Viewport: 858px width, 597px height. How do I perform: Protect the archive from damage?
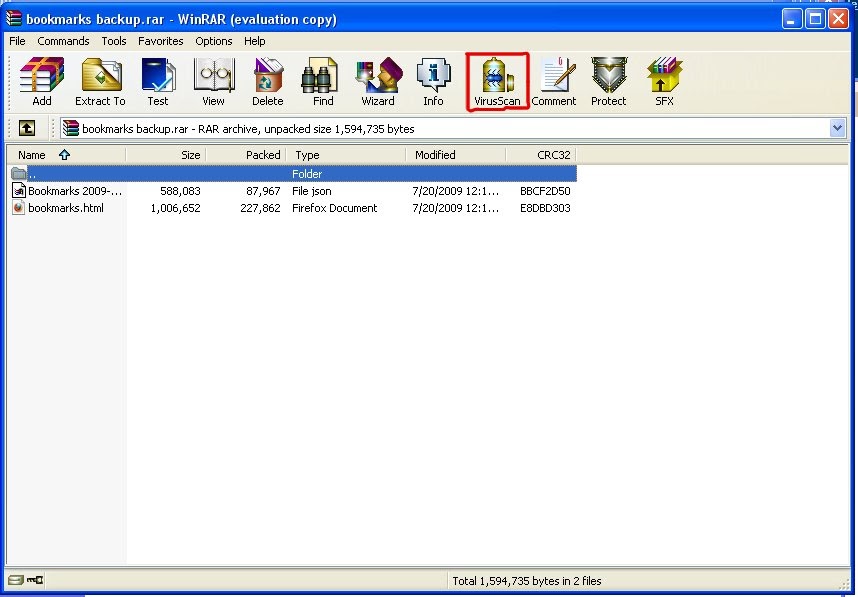pos(608,80)
